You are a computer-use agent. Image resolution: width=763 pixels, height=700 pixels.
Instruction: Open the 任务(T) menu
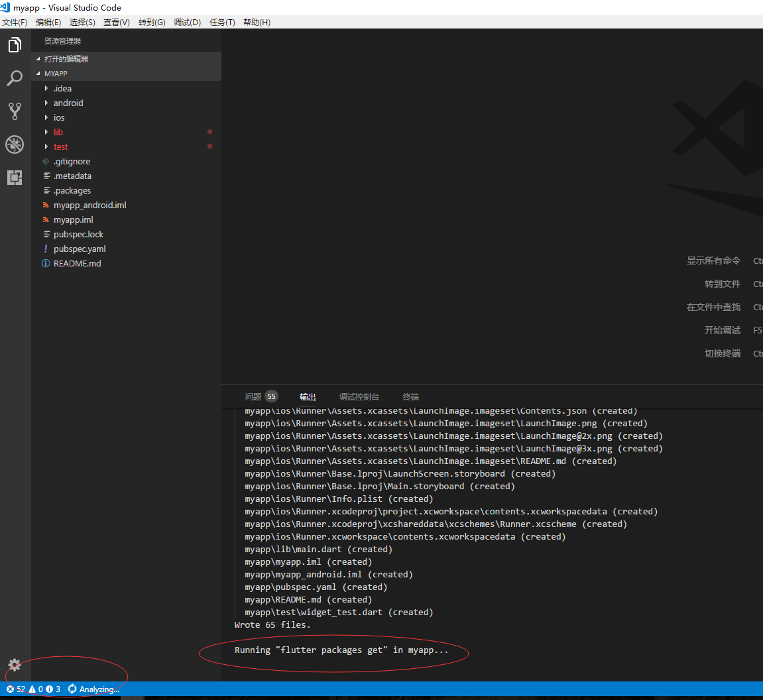222,23
